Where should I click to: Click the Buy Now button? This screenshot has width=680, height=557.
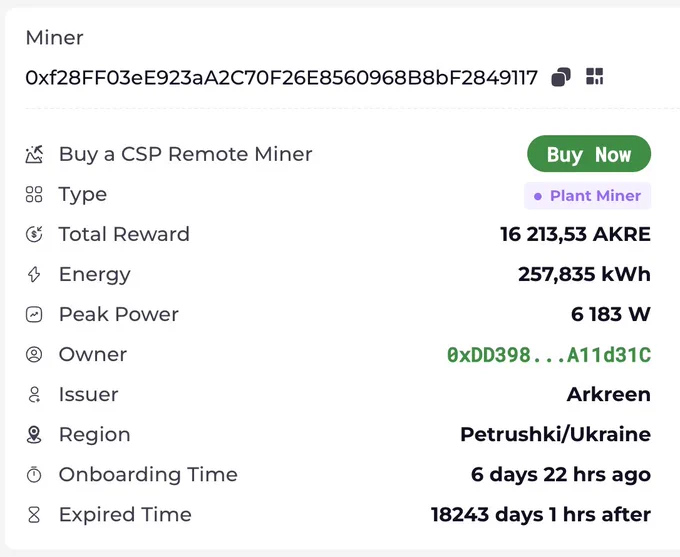pyautogui.click(x=589, y=154)
